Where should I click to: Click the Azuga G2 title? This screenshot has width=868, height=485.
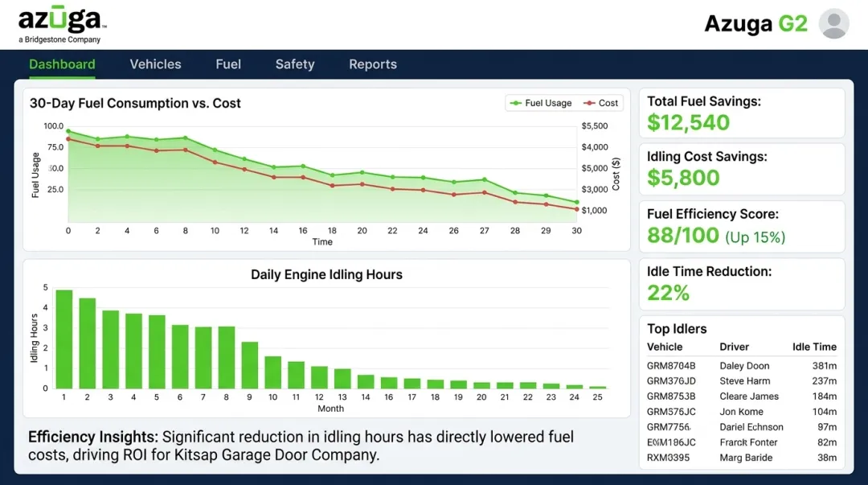click(755, 24)
